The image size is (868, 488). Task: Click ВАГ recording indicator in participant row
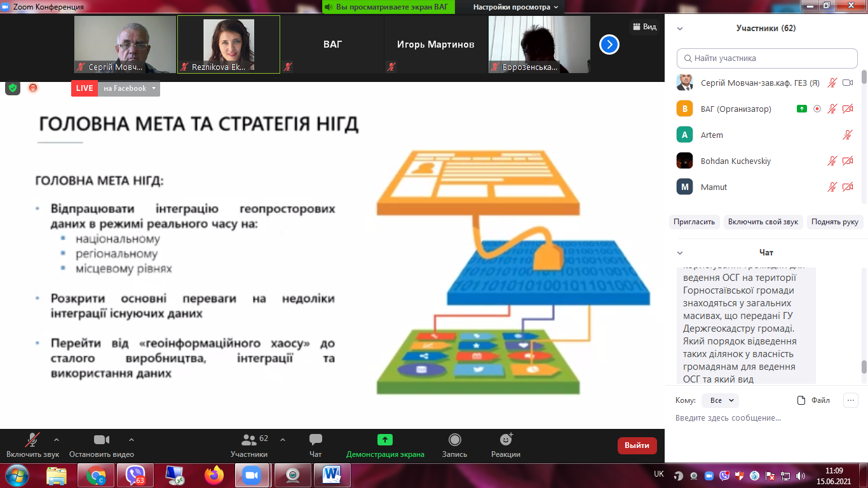(817, 109)
